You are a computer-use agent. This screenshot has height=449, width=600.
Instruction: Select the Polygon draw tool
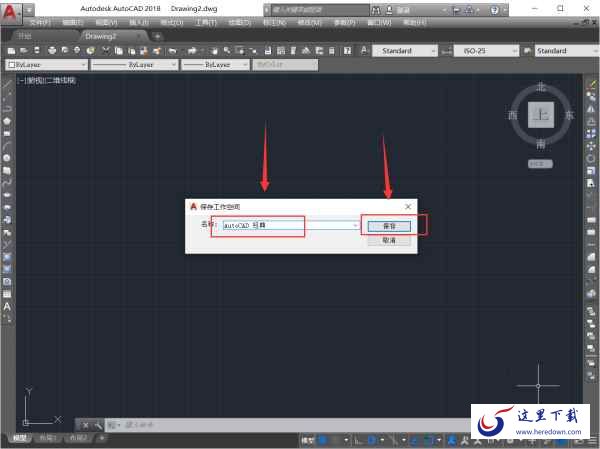coord(7,121)
